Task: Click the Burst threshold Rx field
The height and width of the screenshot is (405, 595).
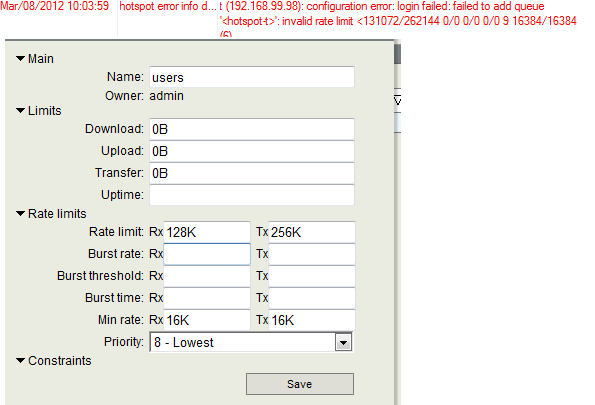Action: click(207, 276)
